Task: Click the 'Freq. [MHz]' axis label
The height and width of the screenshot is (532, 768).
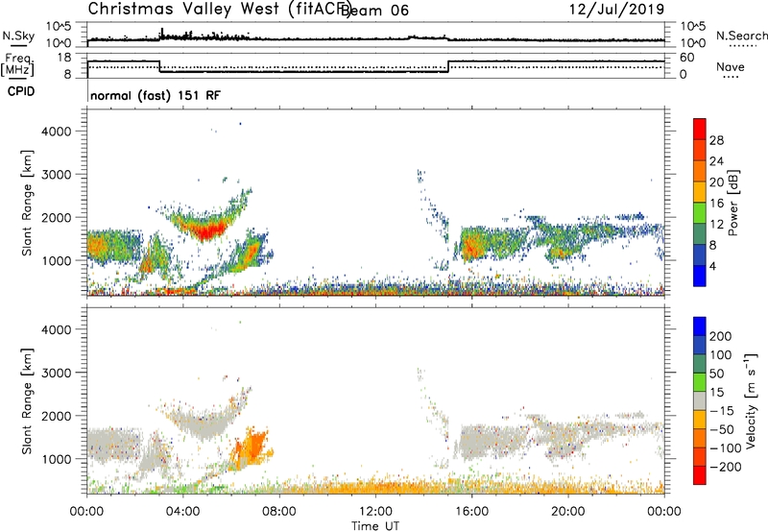Action: [x=18, y=64]
